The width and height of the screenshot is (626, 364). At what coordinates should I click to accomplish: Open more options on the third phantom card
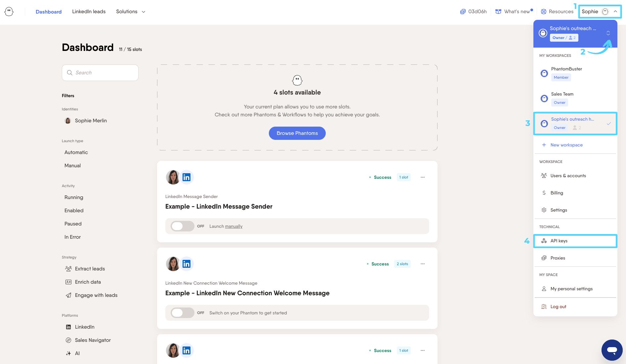tap(423, 350)
